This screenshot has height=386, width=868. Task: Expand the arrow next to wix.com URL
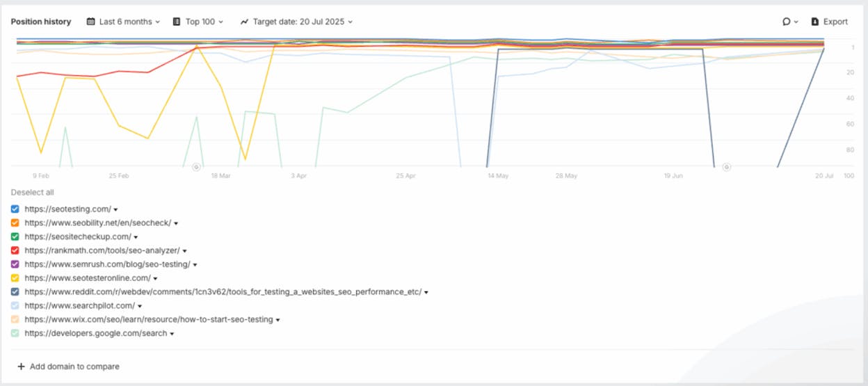pos(278,321)
